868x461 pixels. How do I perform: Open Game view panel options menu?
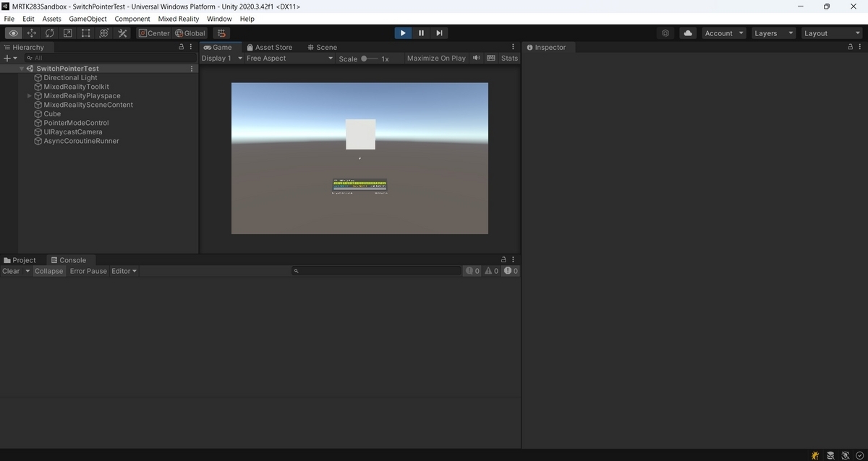click(x=514, y=47)
